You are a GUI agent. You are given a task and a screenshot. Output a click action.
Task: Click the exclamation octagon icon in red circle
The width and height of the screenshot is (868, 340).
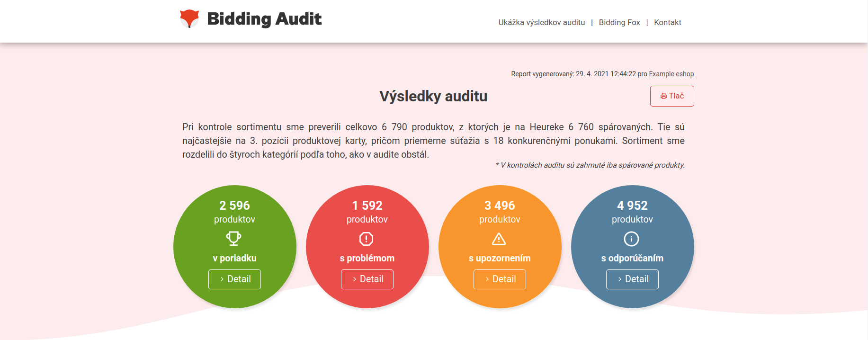coord(367,239)
